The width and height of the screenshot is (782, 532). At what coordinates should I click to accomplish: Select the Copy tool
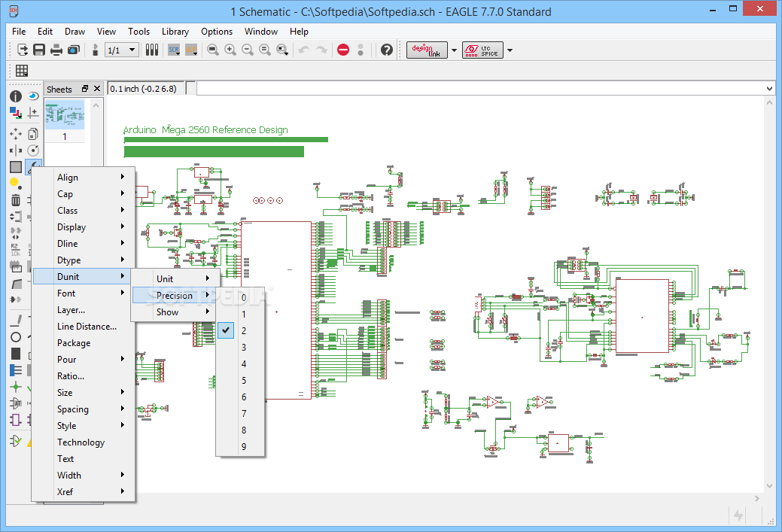click(33, 134)
